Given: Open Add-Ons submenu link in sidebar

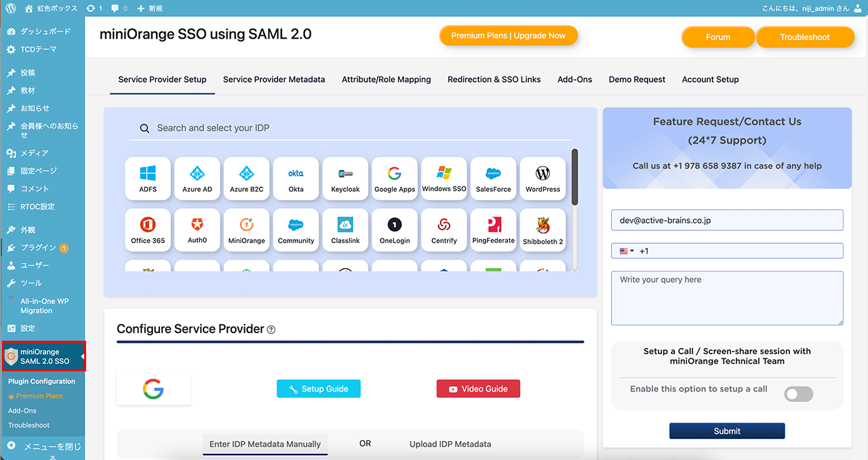Looking at the screenshot, I should coord(22,411).
